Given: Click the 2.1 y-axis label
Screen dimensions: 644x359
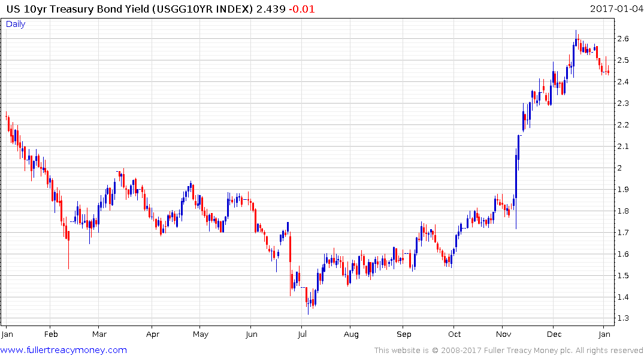Looking at the screenshot, I should (x=623, y=147).
